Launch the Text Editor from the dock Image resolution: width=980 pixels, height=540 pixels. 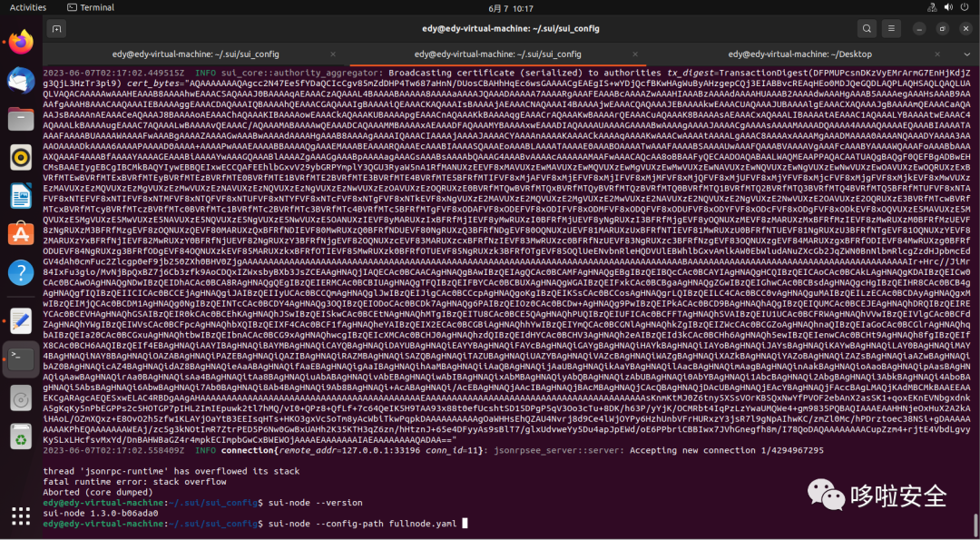[x=21, y=320]
